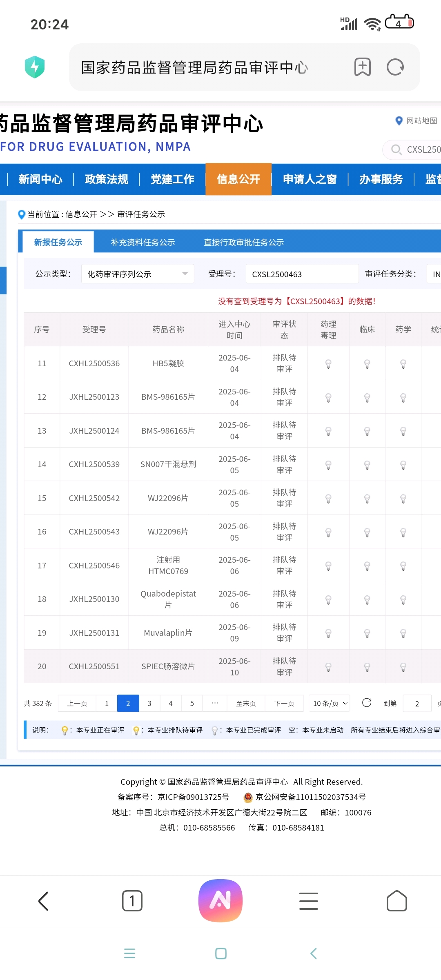This screenshot has width=441, height=980.
Task: Open 京公网安备11011502037534号 link
Action: 310,797
